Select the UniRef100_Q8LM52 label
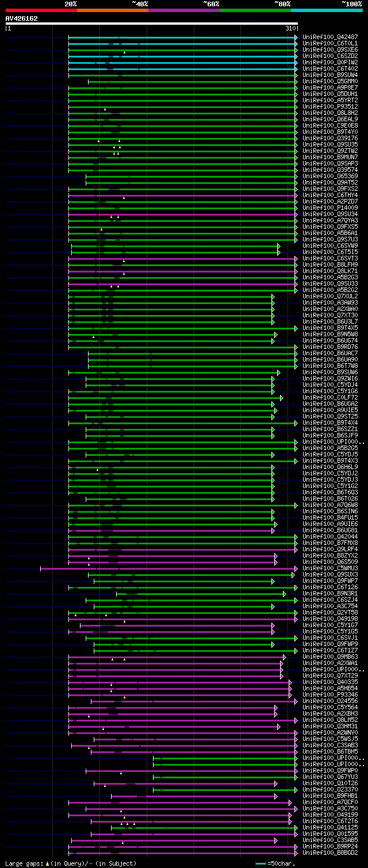The width and height of the screenshot is (368, 868). 330,720
